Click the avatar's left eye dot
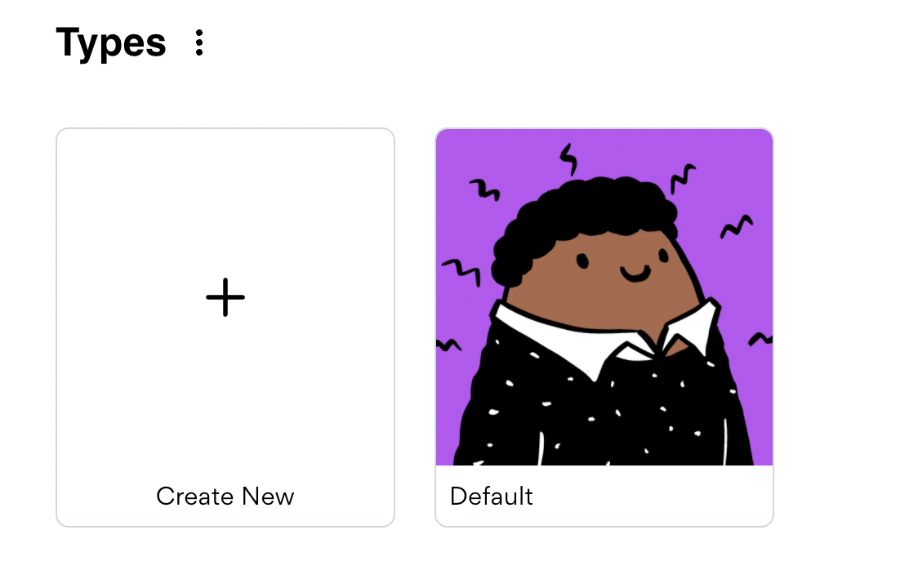Screen dimensions: 918x588 (x=582, y=261)
